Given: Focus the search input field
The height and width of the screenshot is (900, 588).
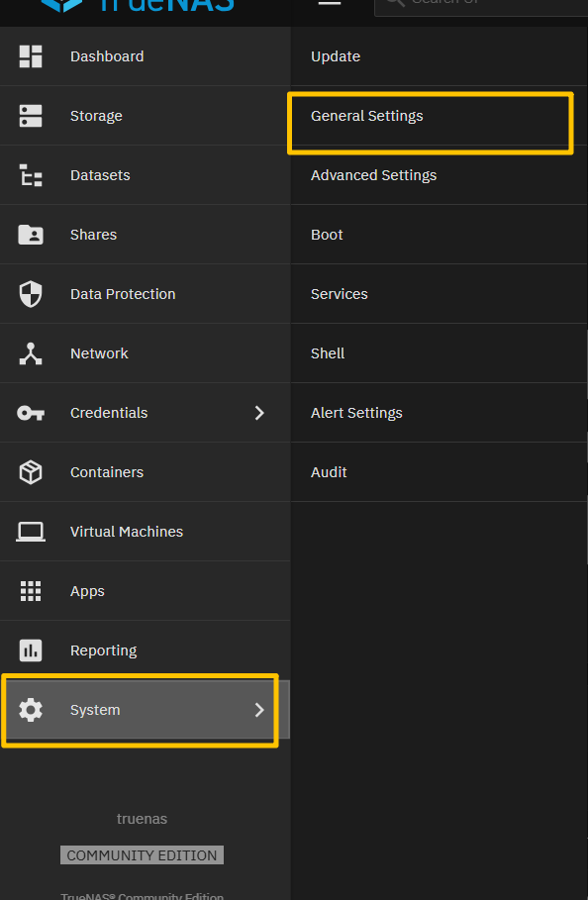Looking at the screenshot, I should tap(481, 7).
